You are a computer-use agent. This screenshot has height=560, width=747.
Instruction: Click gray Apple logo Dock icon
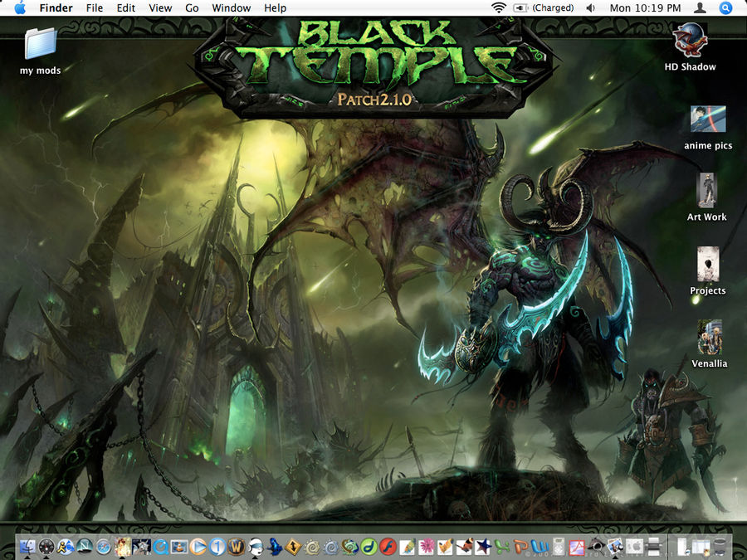[x=635, y=548]
